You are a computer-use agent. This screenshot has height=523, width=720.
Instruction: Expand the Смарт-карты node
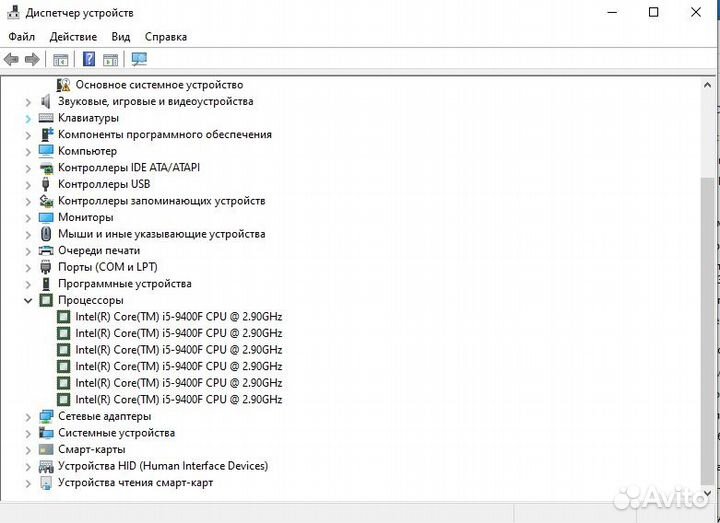click(x=28, y=450)
